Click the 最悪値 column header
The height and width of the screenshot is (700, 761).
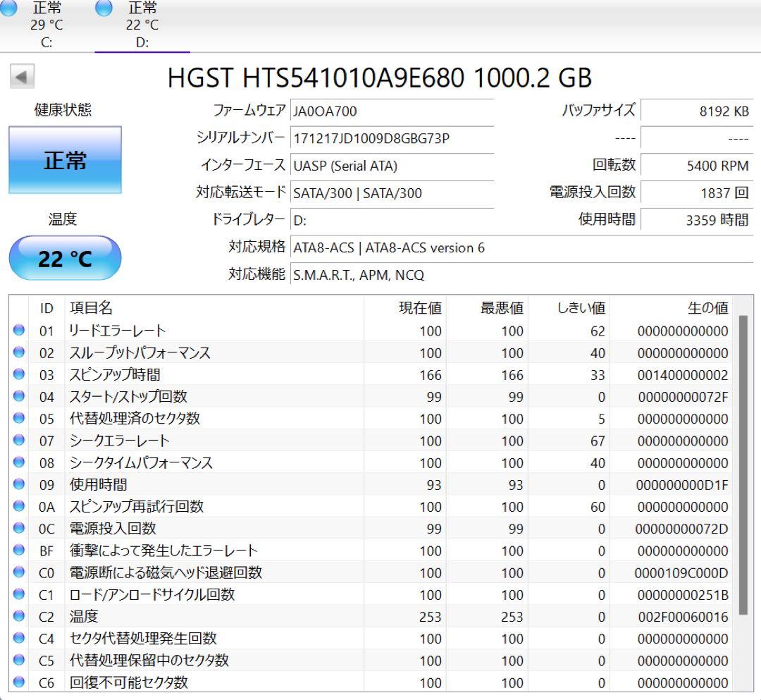point(487,308)
